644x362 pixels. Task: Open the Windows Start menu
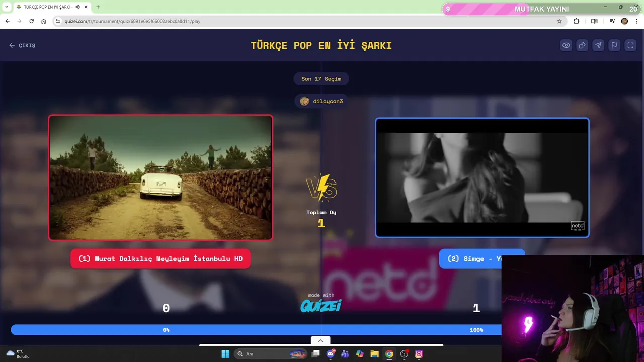click(225, 354)
